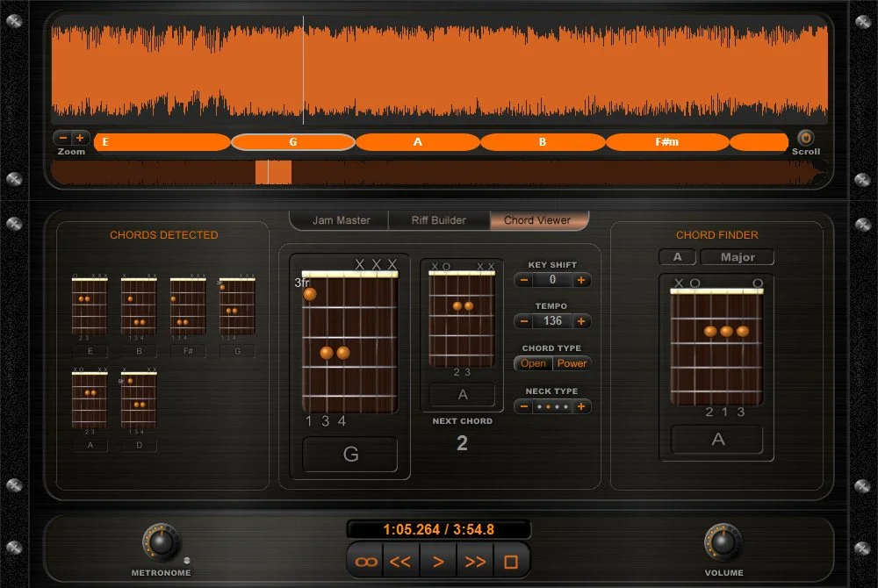Select detected A chord diagram
This screenshot has height=588, width=878.
pos(90,400)
